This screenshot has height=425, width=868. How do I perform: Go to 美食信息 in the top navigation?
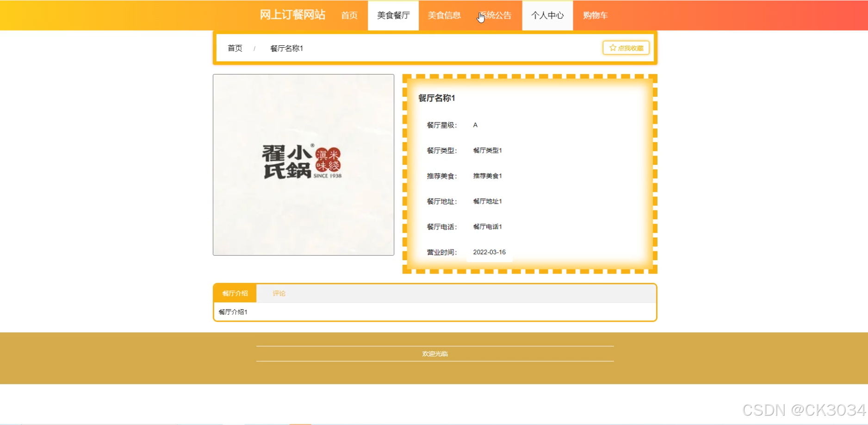pyautogui.click(x=444, y=15)
